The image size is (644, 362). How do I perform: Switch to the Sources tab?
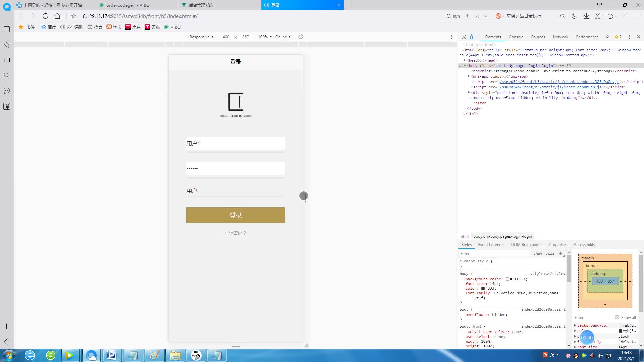pyautogui.click(x=538, y=37)
